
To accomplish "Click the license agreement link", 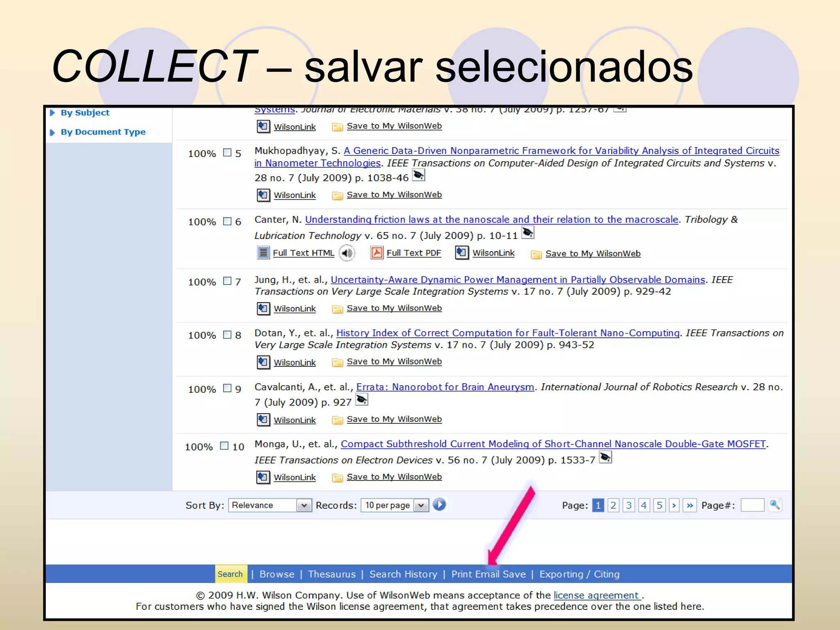I will coord(597,595).
